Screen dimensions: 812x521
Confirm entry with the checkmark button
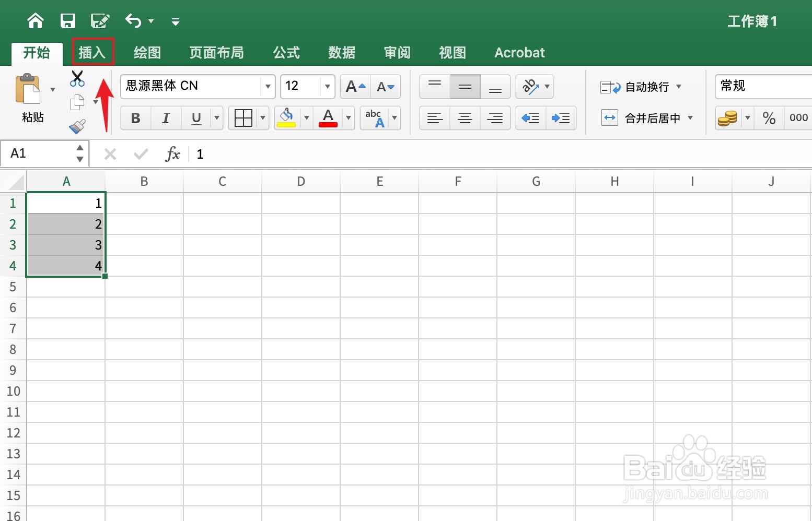coord(141,153)
